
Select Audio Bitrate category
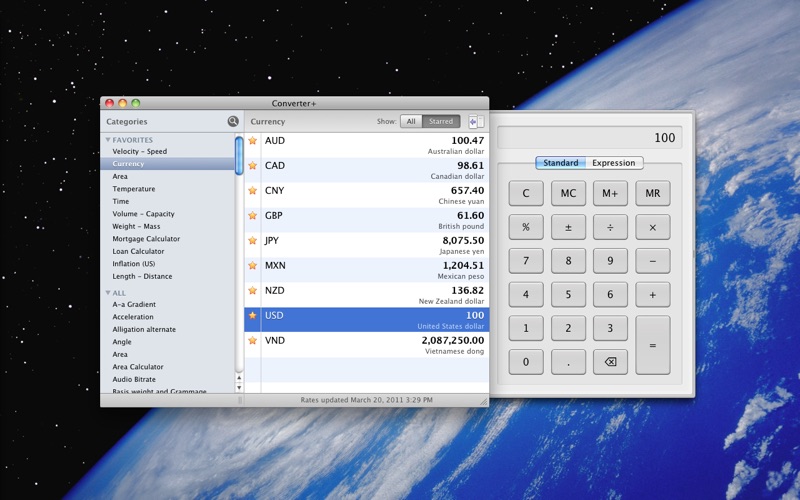click(x=134, y=380)
